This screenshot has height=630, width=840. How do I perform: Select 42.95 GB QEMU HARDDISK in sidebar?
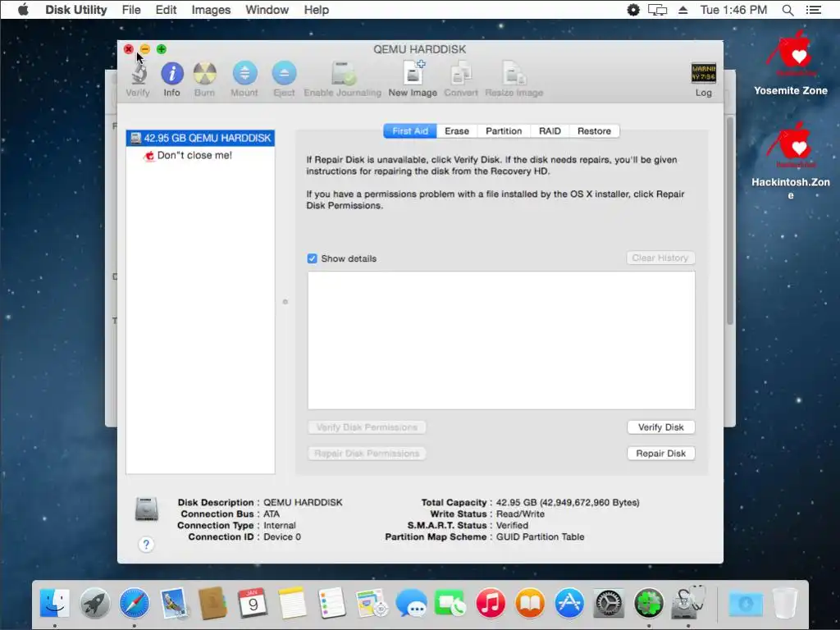tap(200, 138)
